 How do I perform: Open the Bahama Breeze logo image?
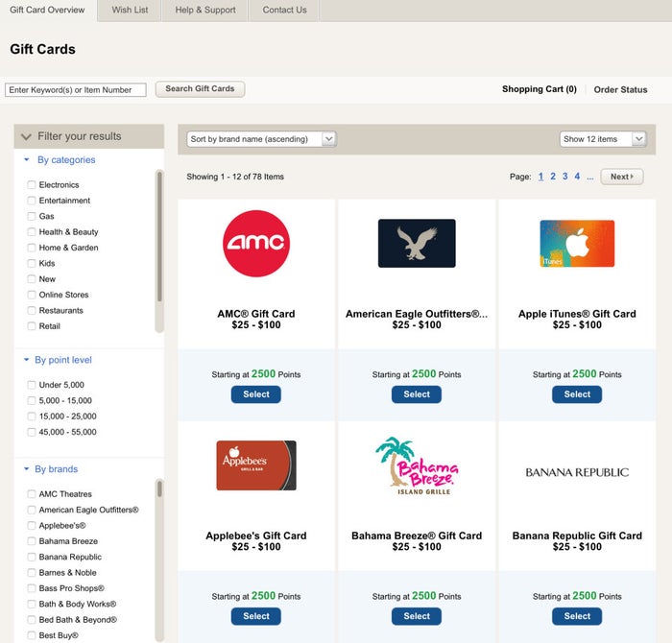click(x=417, y=466)
